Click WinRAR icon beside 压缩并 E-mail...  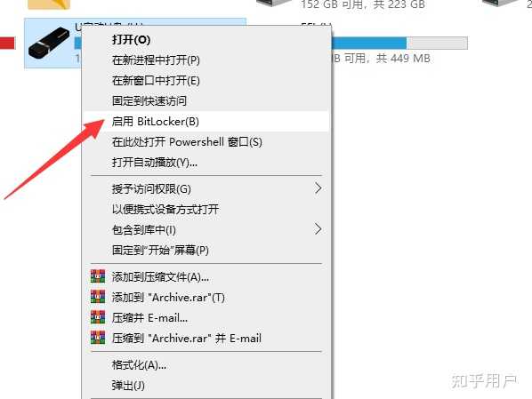(98, 317)
